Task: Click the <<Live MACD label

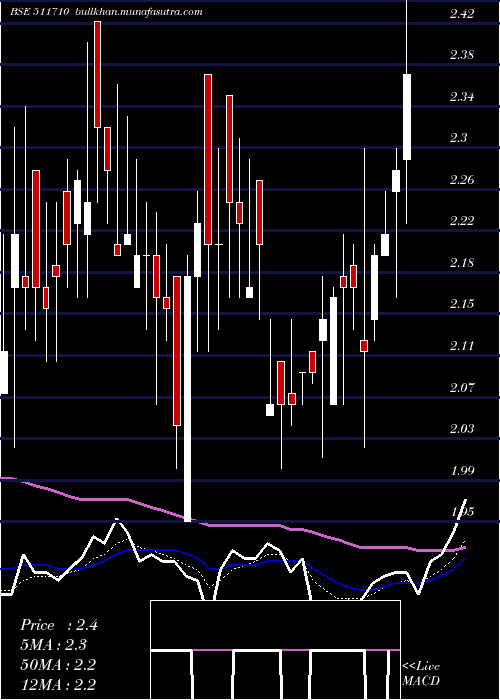Action: (x=421, y=674)
